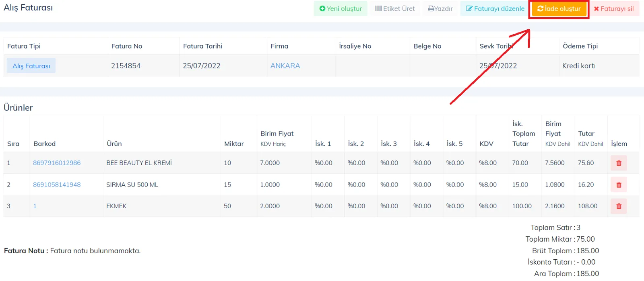Delete the SIRMA SU 500 ML row
644x281 pixels.
[619, 185]
